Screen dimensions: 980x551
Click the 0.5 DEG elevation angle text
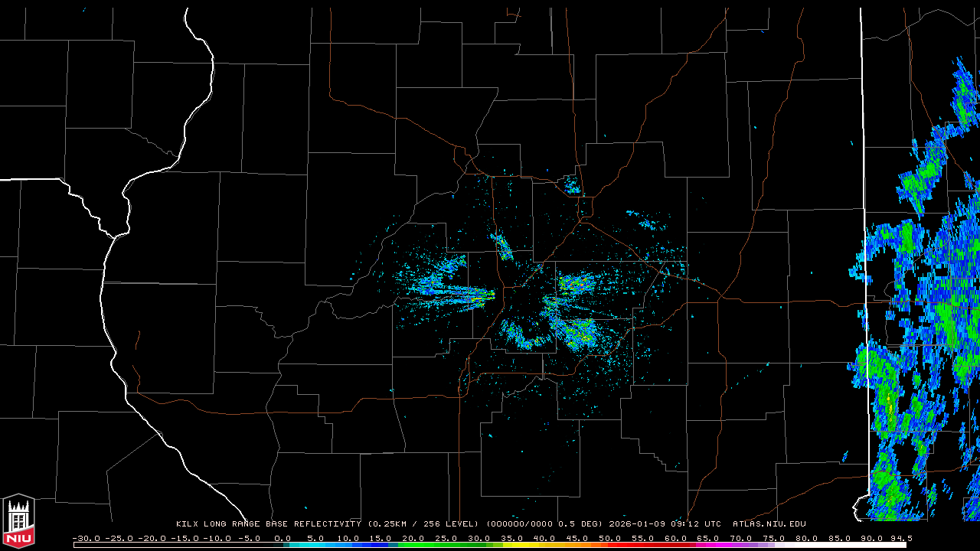tap(582, 524)
